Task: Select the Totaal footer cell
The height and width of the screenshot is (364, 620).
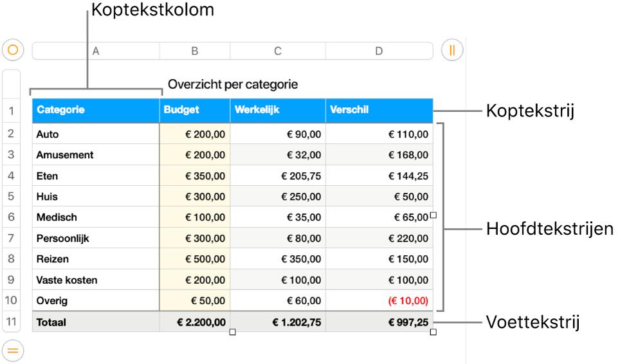Action: coord(96,322)
